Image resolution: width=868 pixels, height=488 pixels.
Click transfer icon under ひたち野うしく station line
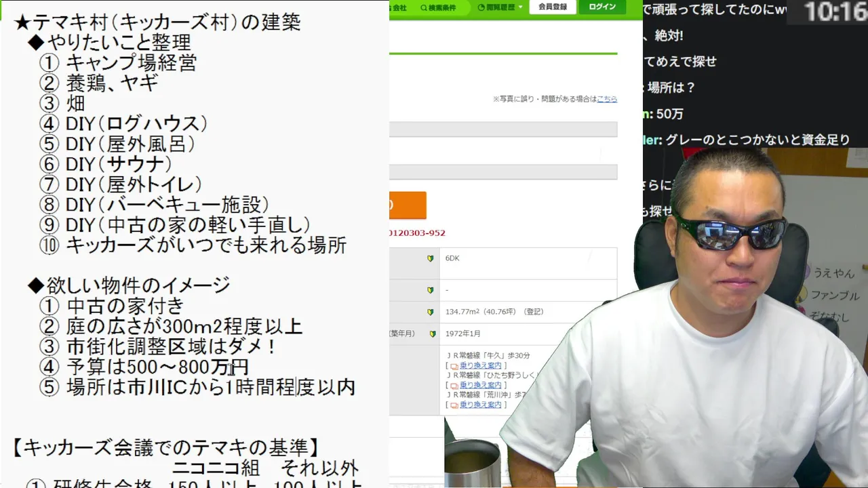[x=454, y=385]
